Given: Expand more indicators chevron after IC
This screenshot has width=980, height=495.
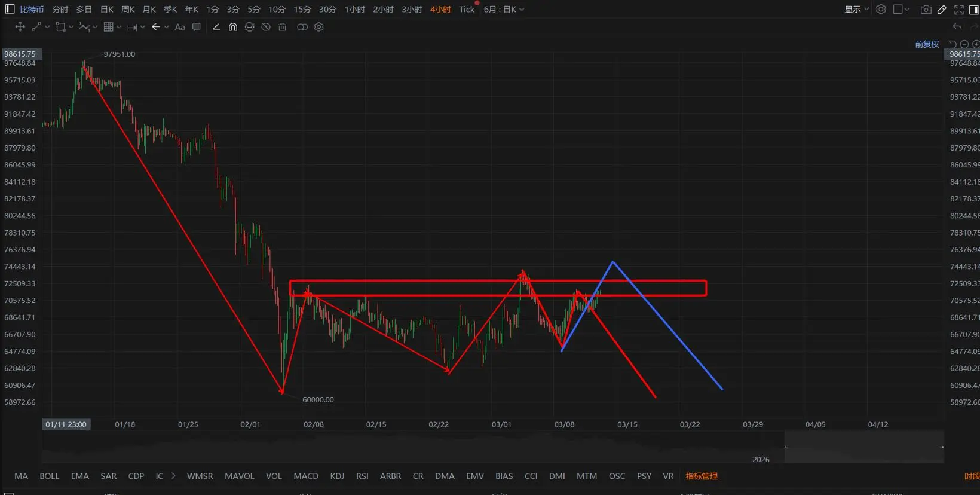Looking at the screenshot, I should click(173, 476).
